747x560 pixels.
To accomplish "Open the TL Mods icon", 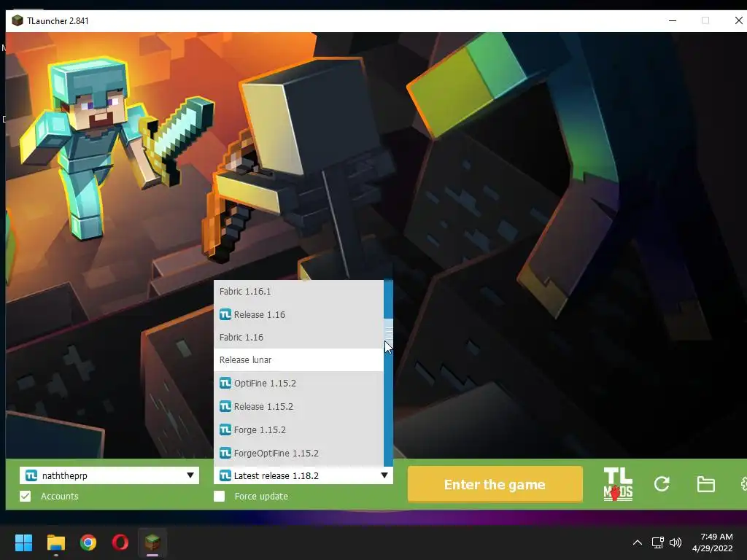I will click(x=618, y=484).
